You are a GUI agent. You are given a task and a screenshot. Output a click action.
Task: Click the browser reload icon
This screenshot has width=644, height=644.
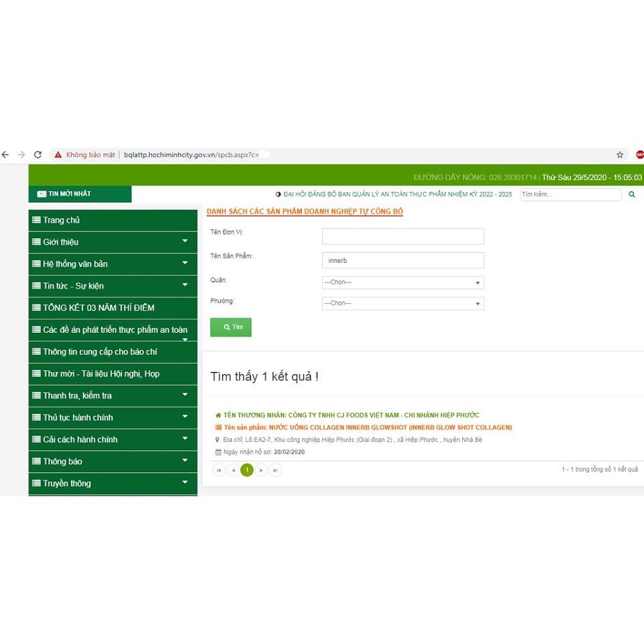38,154
